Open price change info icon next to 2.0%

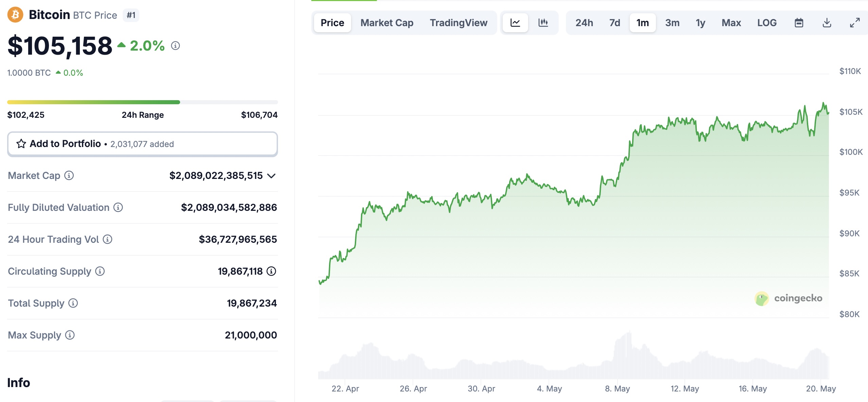point(175,45)
